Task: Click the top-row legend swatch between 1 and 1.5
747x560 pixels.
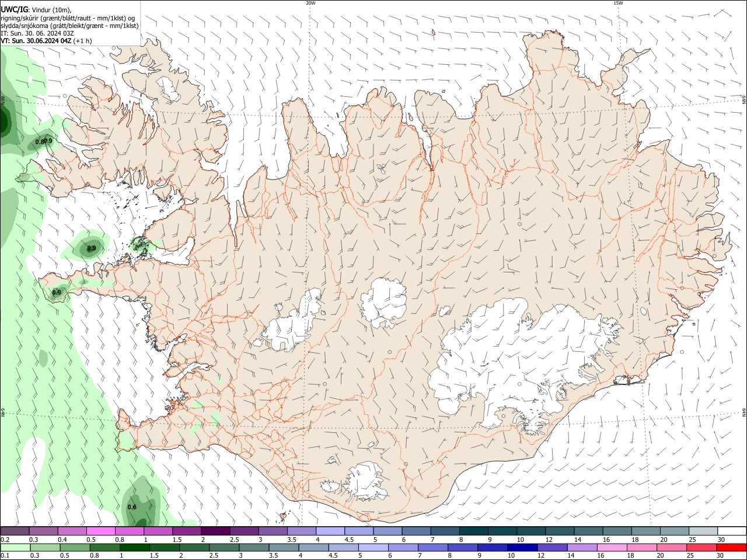Action: [158, 531]
